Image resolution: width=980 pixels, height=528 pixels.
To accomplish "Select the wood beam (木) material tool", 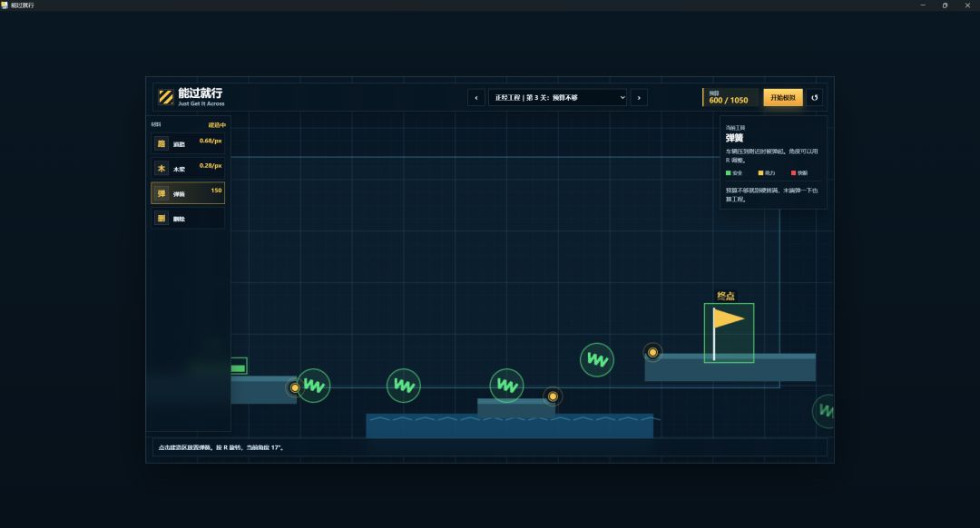I will pyautogui.click(x=188, y=168).
